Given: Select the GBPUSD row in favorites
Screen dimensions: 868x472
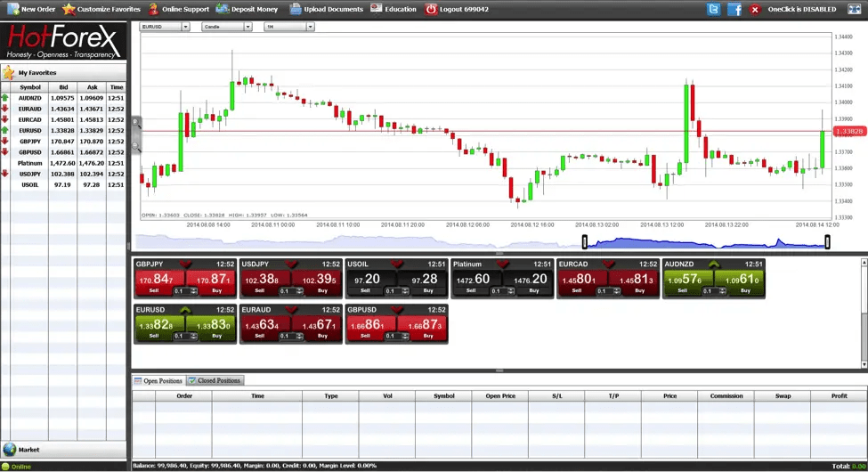Looking at the screenshot, I should coord(64,151).
